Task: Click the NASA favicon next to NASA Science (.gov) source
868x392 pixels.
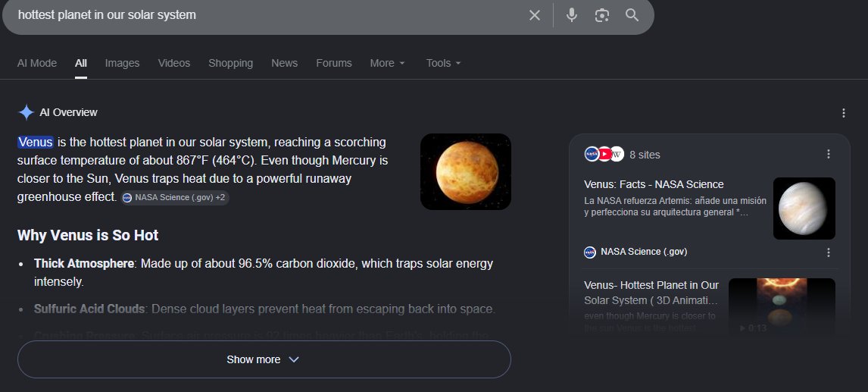Action: [589, 252]
